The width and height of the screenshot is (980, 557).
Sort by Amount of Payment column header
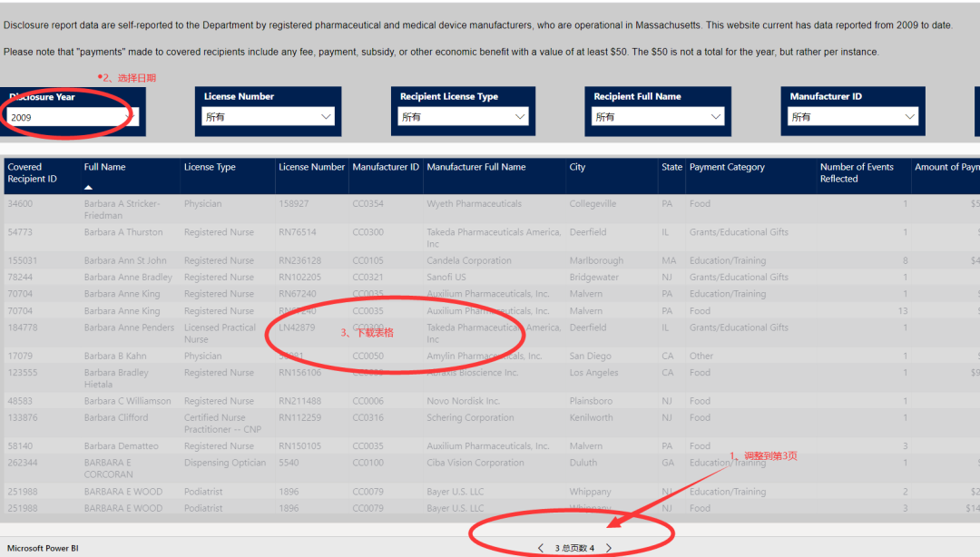pyautogui.click(x=946, y=167)
